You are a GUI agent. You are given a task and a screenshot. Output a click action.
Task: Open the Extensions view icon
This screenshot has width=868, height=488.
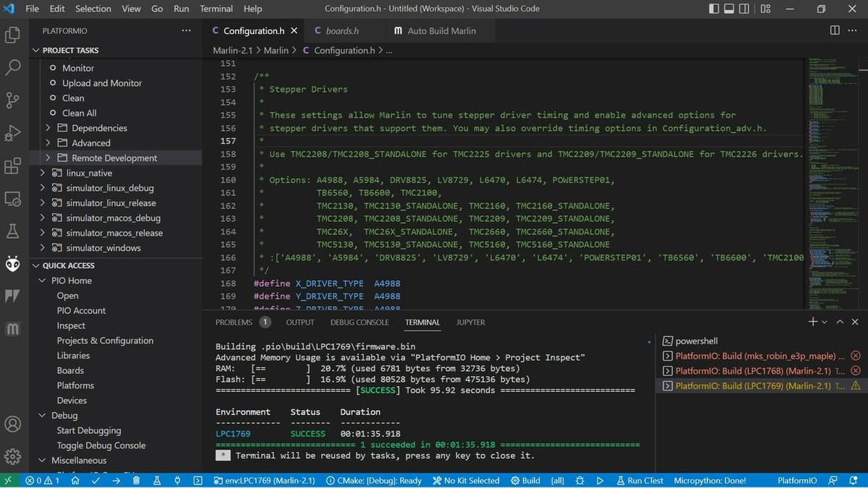12,166
